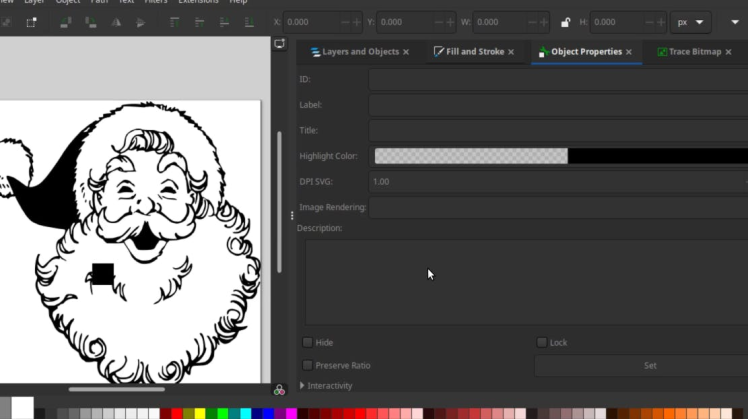Close the Layers and Objects tab

tap(407, 52)
